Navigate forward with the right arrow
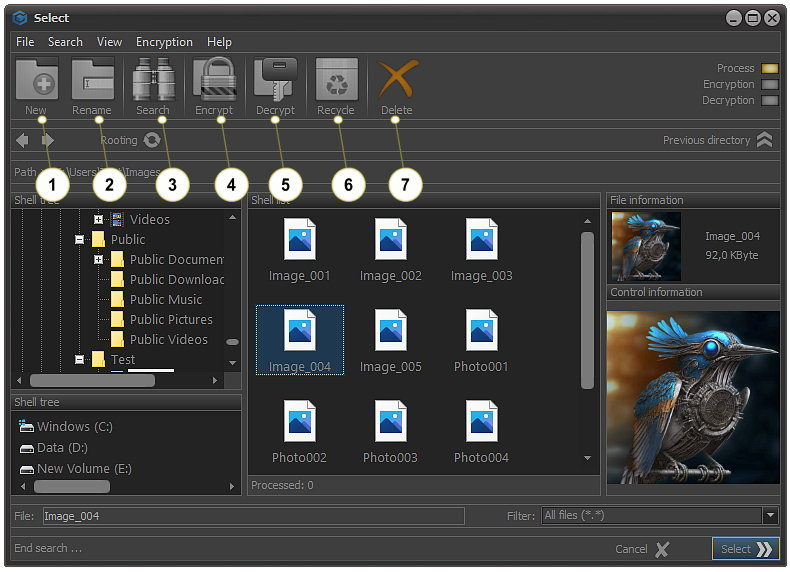Screen dimensions: 790x572 [x=48, y=140]
